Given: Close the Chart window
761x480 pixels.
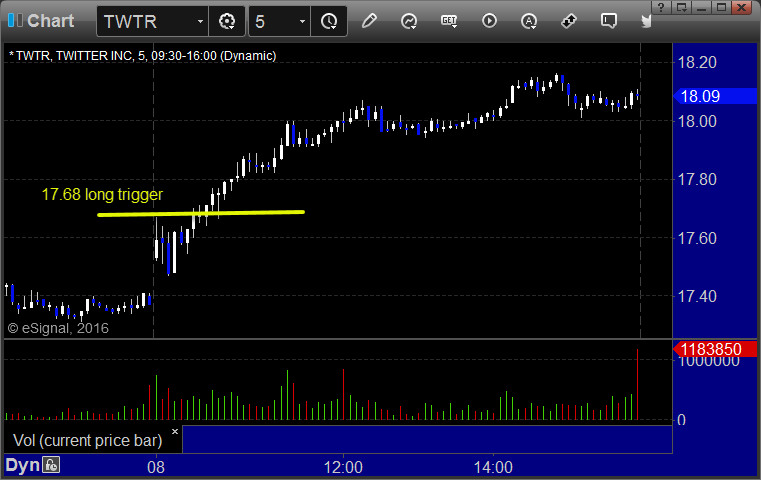Looking at the screenshot, I should (742, 7).
